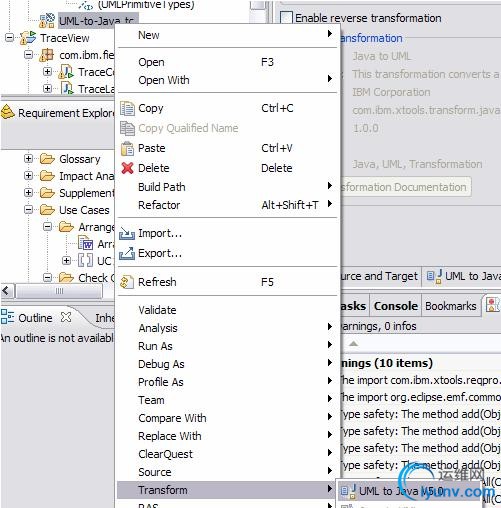Click the Use Cases folder icon
The height and width of the screenshot is (508, 501).
[47, 210]
